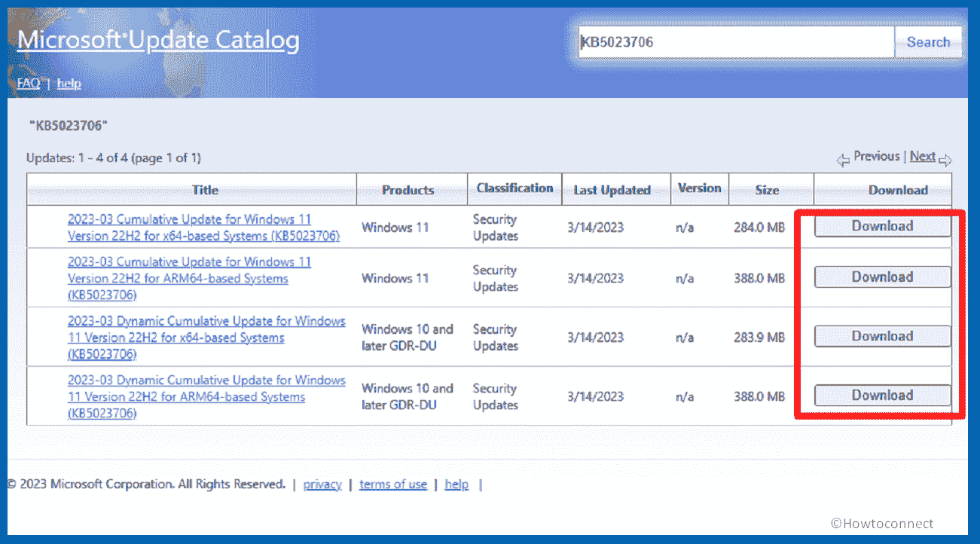Sort by Last Updated column header
980x544 pixels.
coord(612,190)
